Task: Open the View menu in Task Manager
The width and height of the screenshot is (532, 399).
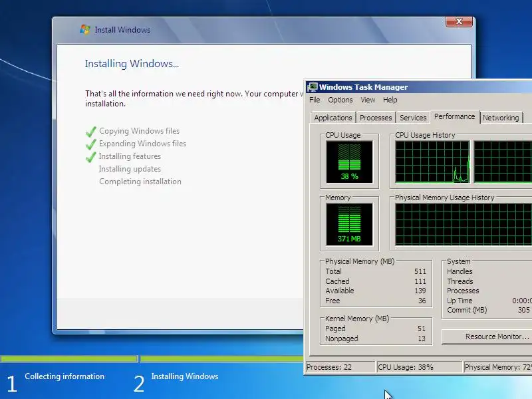Action: [368, 100]
